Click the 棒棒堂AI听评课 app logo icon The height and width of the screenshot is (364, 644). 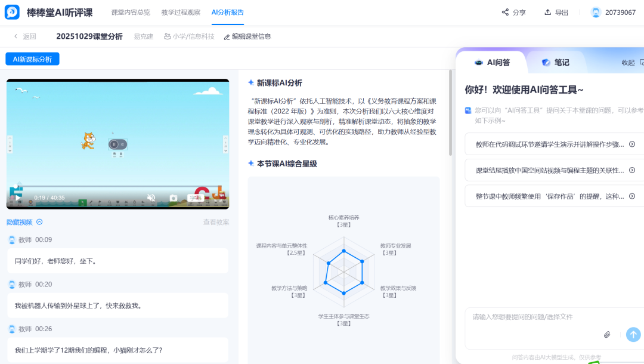[x=11, y=11]
